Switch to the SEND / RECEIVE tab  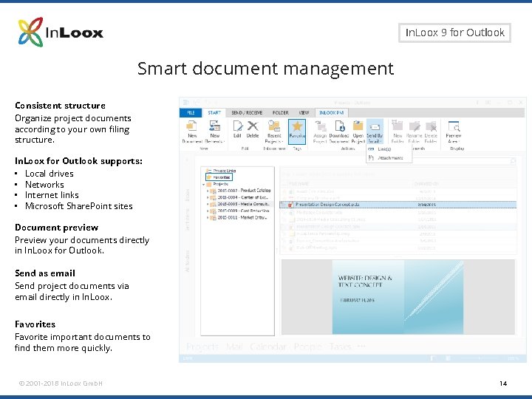247,112
